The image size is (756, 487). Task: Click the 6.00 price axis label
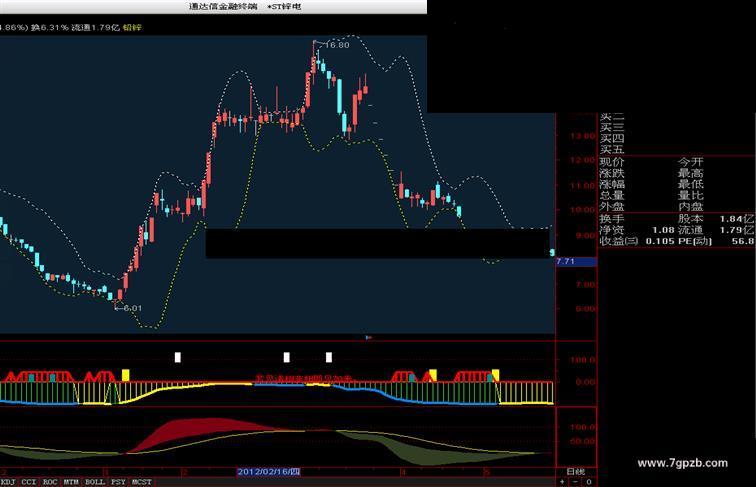coord(585,309)
